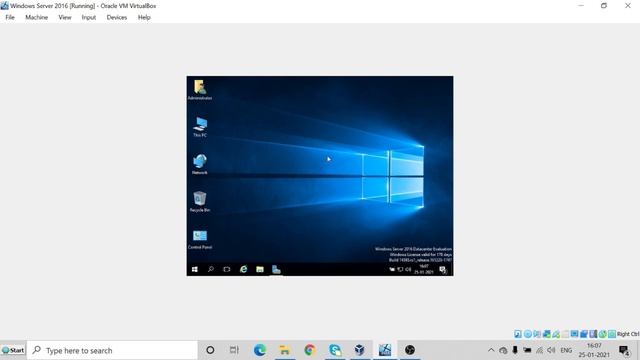640x360 pixels.
Task: Switch to the running VM taskbar icon
Action: click(x=385, y=350)
